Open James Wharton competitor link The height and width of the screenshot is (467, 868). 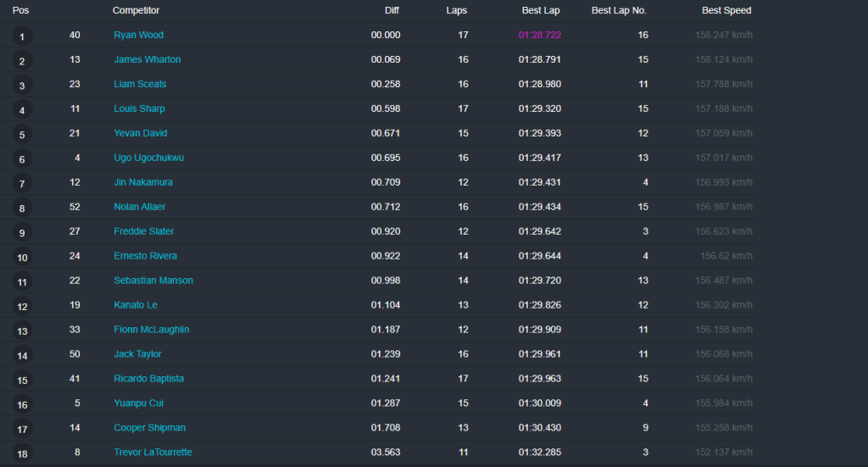147,60
